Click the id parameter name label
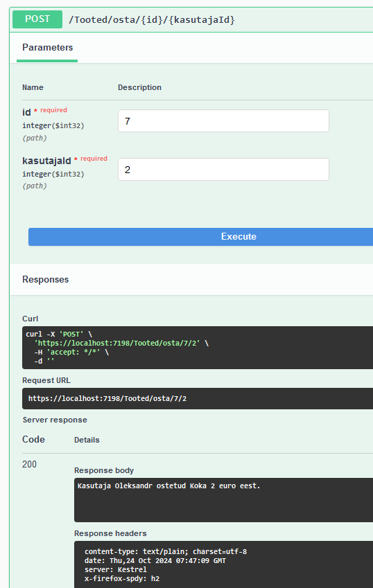The width and height of the screenshot is (373, 588). pos(26,112)
